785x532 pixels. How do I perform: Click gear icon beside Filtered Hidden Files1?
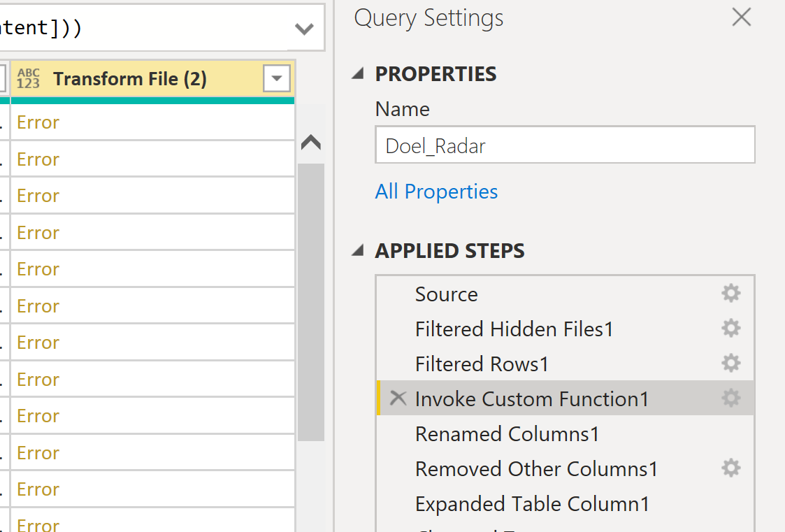point(730,329)
